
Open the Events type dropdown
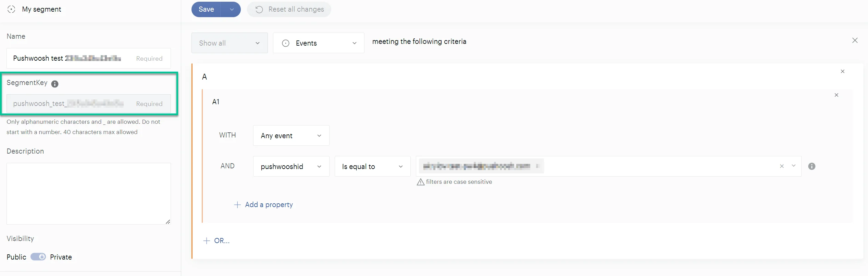click(318, 43)
